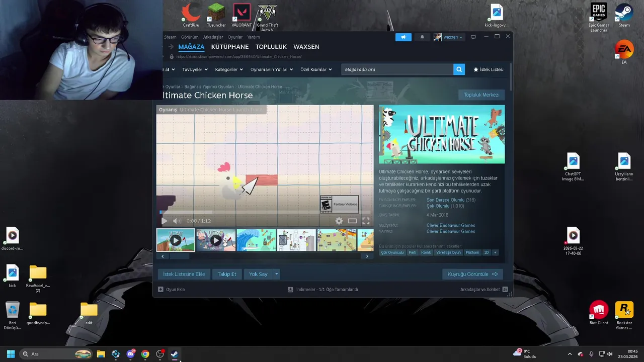
Task: Open Oyunlar menu
Action: click(x=235, y=37)
